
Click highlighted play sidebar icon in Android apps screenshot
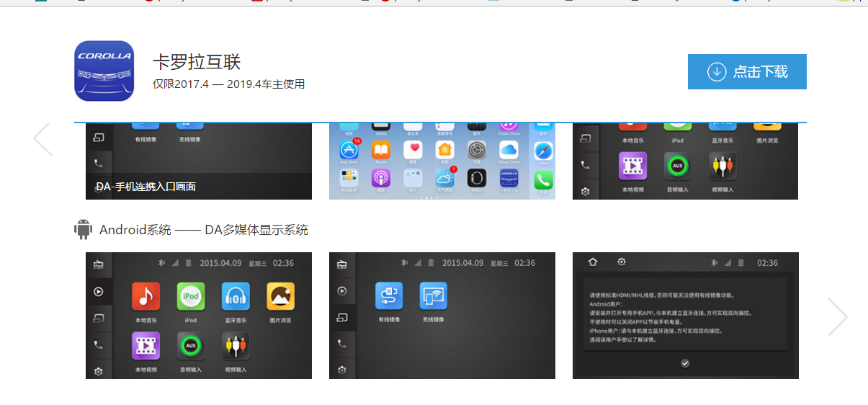pos(99,292)
